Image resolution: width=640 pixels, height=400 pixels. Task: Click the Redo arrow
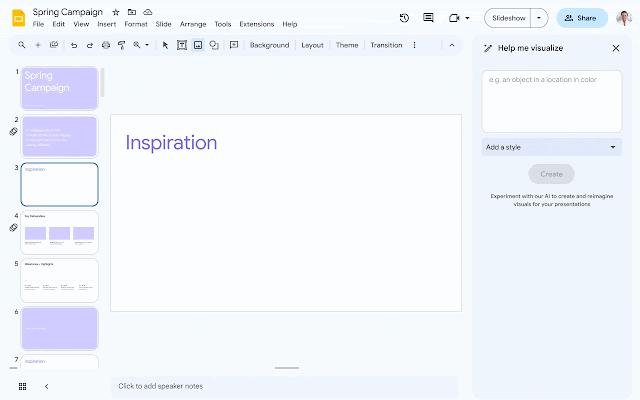point(90,45)
